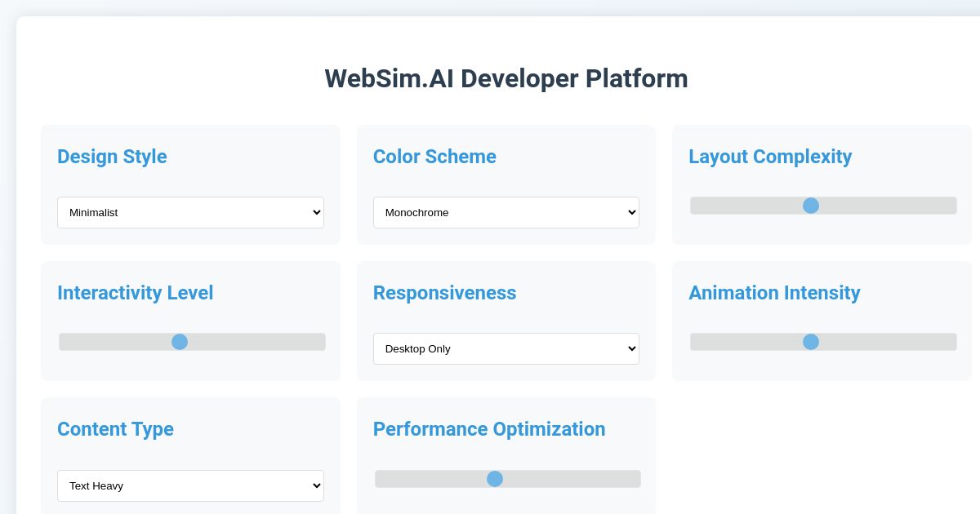Open the Responsiveness dropdown
Screen dimensions: 980x514
506,348
